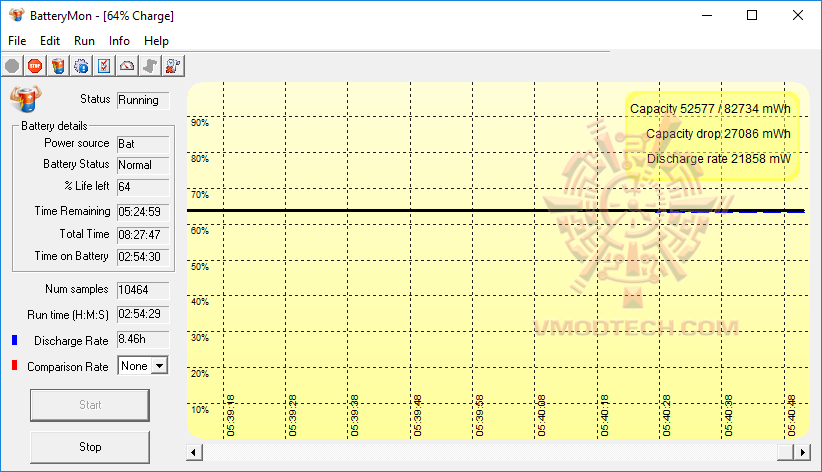
Task: Maximize the BatteryMon window
Action: click(x=752, y=15)
